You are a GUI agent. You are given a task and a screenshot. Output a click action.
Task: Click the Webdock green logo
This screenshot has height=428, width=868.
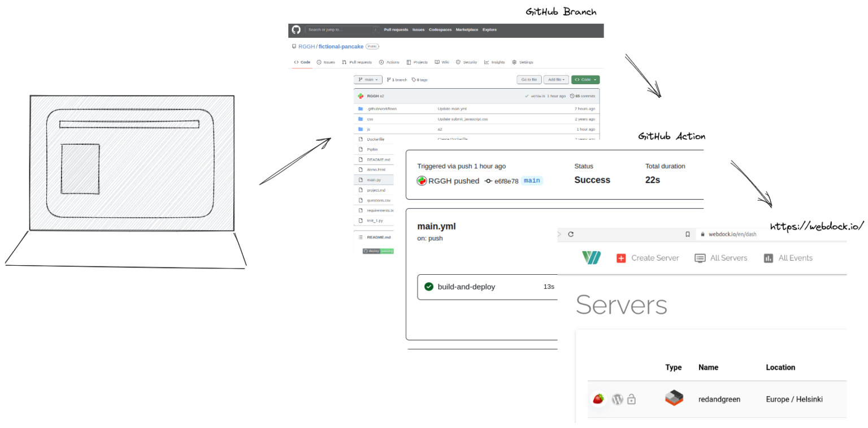[x=592, y=258]
